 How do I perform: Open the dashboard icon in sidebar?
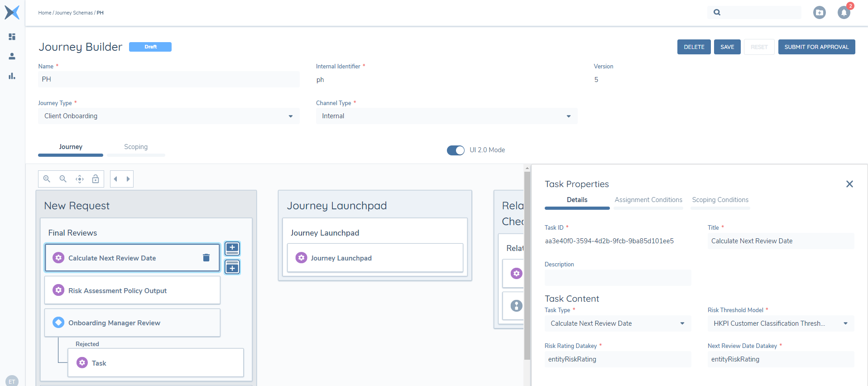[x=12, y=37]
